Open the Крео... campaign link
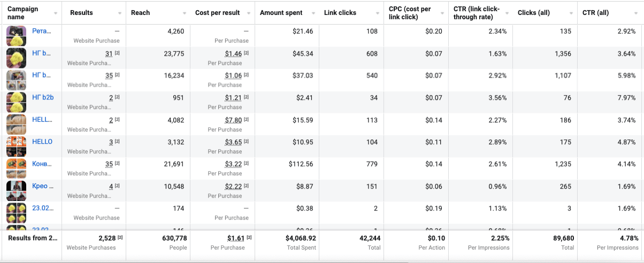Viewport: 644px width, 263px height. tap(42, 186)
